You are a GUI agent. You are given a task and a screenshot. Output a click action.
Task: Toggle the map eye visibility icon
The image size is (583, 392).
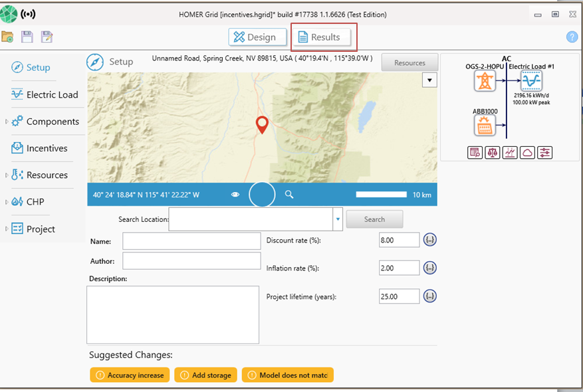pyautogui.click(x=235, y=195)
